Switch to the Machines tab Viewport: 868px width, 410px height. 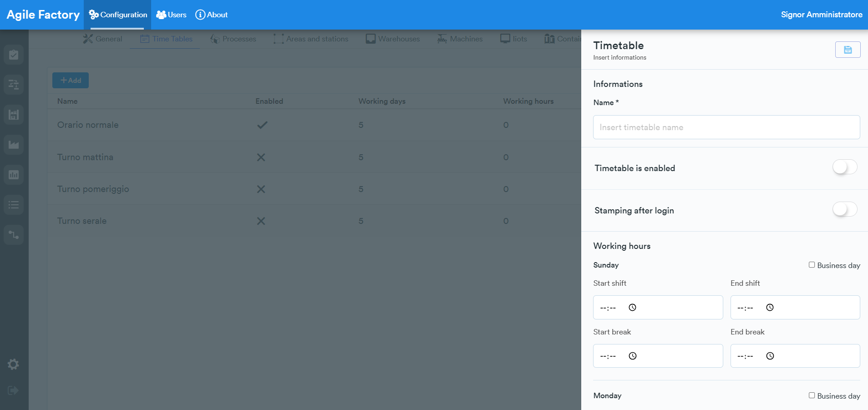(x=460, y=39)
